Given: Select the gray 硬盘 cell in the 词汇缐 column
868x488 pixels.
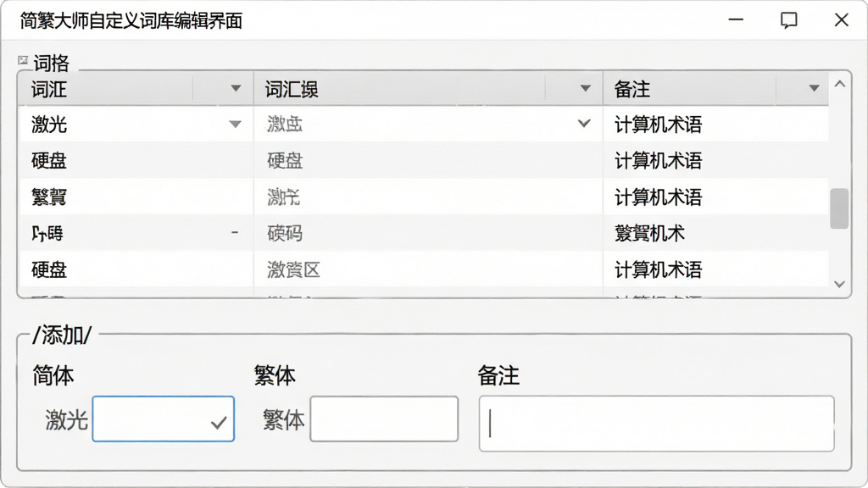Looking at the screenshot, I should 428,160.
